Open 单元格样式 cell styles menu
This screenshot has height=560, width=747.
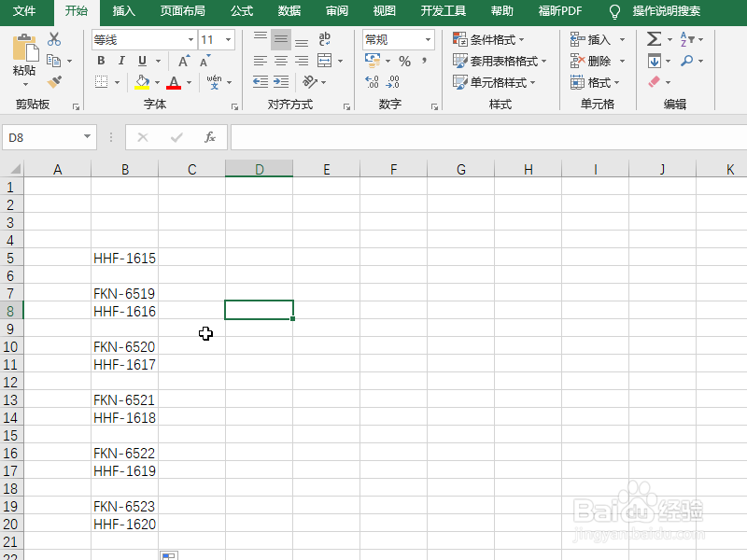click(x=494, y=82)
